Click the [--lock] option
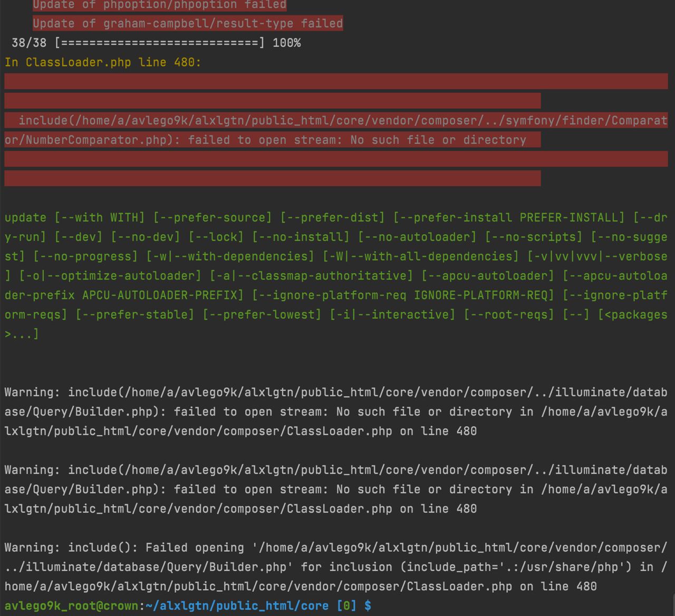Screen dimensions: 675x616 click(x=216, y=237)
